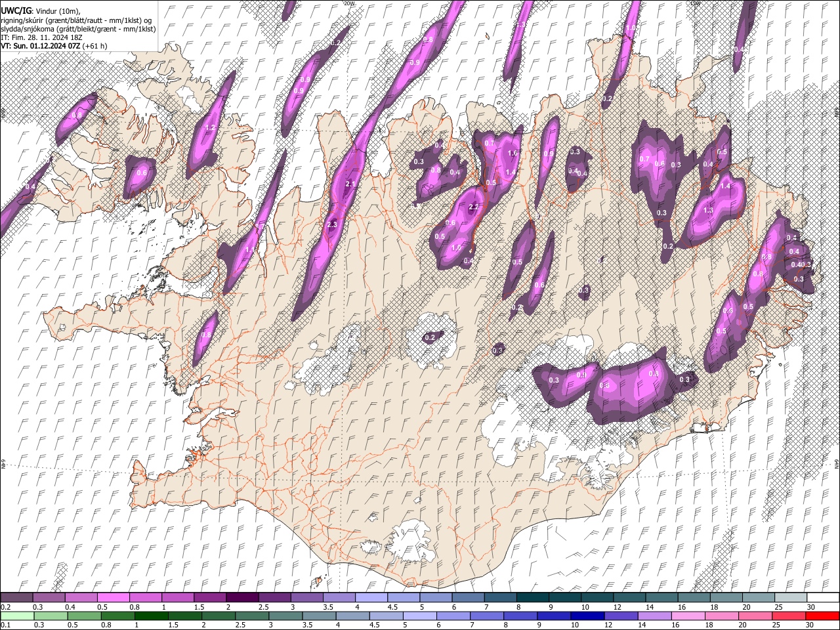This screenshot has height=630, width=840.
Task: Click the "VT: Sun. 01.12.2024 07Z" valid time
Action: tap(41, 46)
